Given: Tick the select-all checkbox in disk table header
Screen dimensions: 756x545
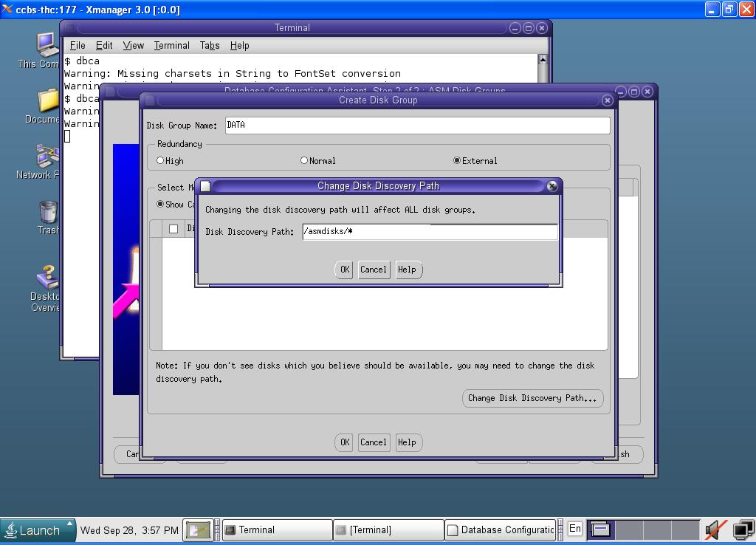Looking at the screenshot, I should pos(173,229).
